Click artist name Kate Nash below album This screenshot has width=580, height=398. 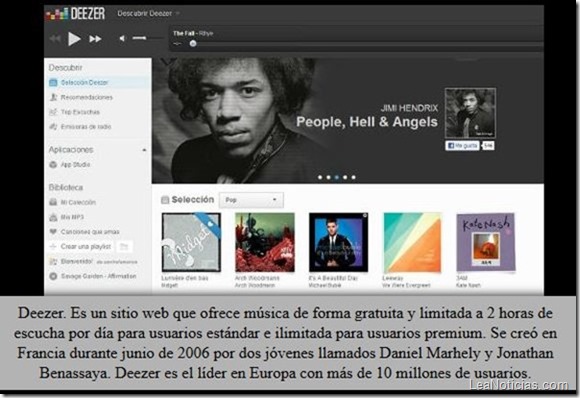(x=468, y=286)
